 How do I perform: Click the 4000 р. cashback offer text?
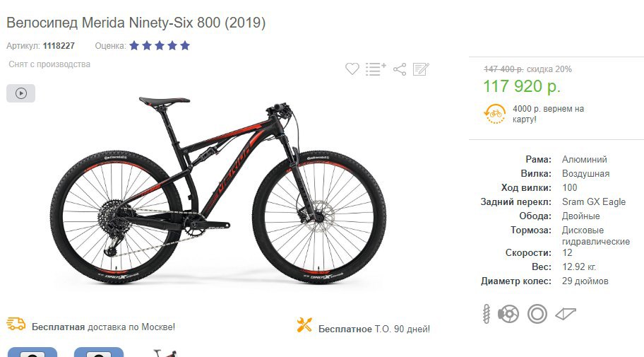click(548, 114)
